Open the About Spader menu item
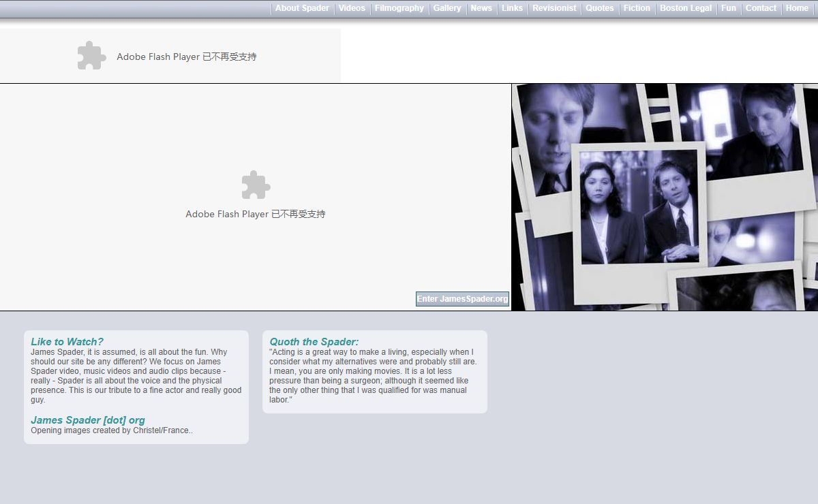 [302, 8]
